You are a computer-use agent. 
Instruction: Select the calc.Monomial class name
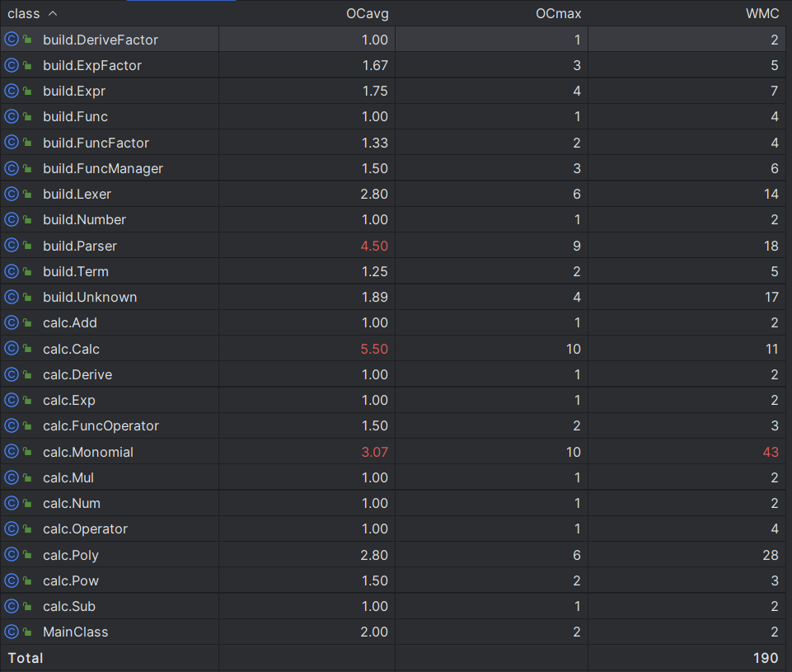(x=88, y=452)
